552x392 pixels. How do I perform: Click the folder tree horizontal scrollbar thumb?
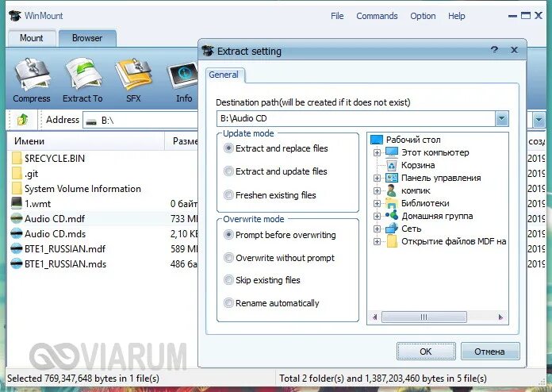pyautogui.click(x=424, y=317)
